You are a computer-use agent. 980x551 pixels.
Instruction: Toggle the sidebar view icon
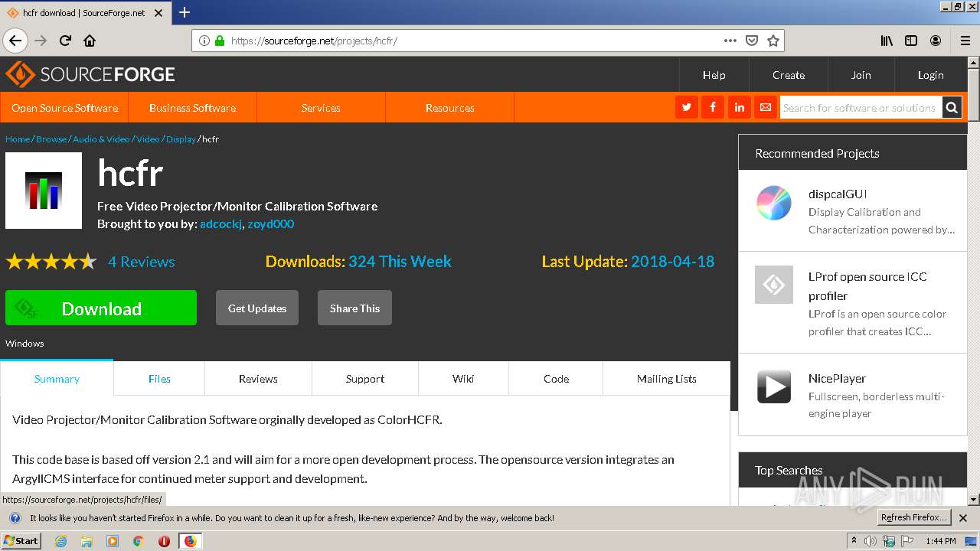[911, 41]
